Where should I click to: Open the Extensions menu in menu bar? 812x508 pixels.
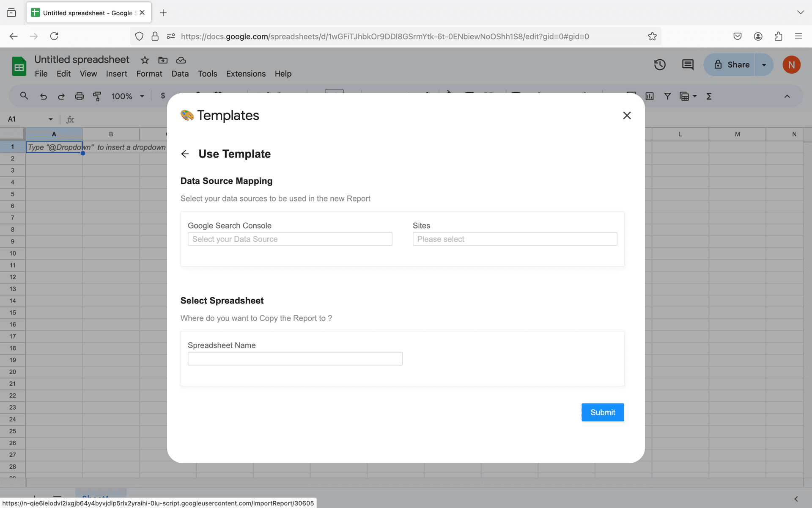[x=246, y=74]
